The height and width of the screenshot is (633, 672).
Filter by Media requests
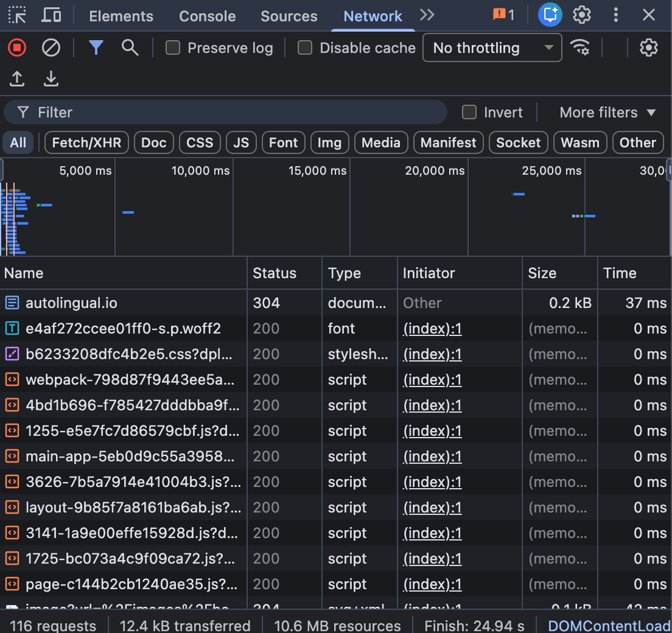[381, 142]
